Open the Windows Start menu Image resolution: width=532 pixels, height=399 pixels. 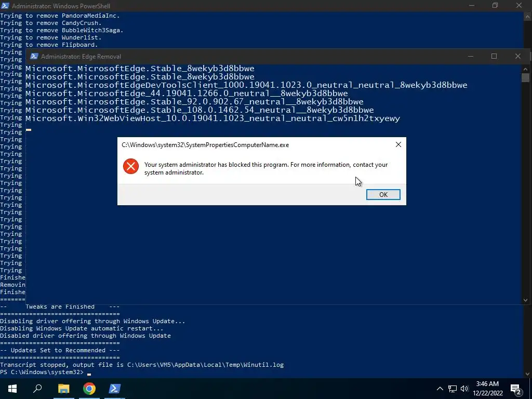point(12,389)
